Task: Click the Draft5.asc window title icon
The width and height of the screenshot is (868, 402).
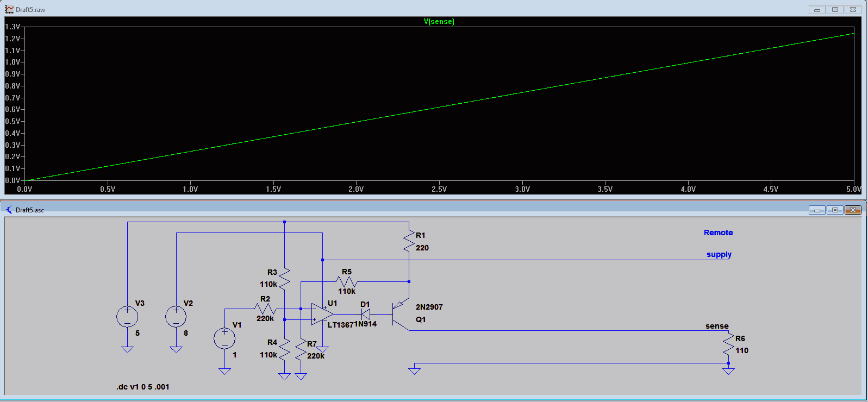Action: 9,210
